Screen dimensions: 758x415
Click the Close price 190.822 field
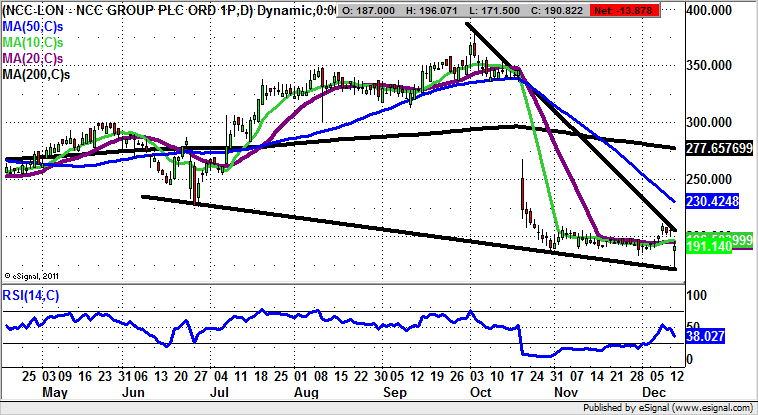(572, 8)
